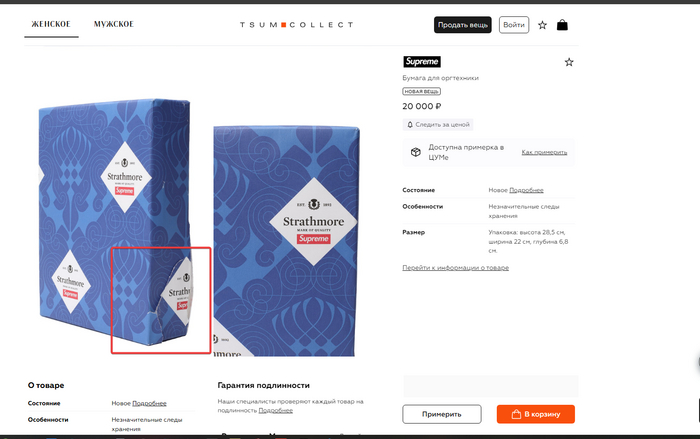Screen dimensions: 700x439
Task: Click the fitting box icon
Action: pyautogui.click(x=416, y=152)
